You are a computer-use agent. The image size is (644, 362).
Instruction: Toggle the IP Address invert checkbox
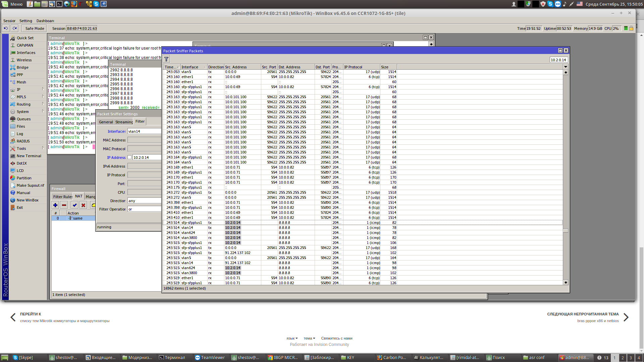pos(129,157)
